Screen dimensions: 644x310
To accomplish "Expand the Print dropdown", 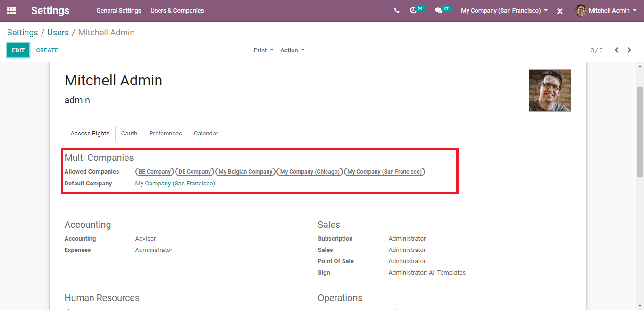I will (263, 50).
